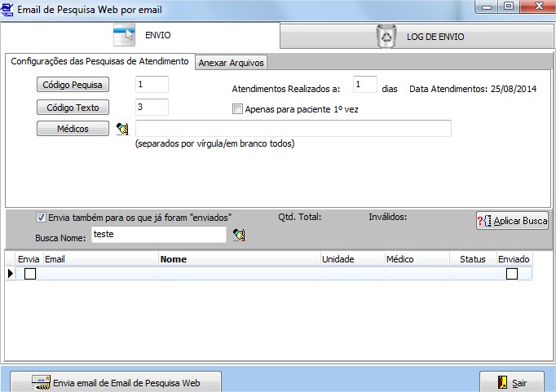Click the Médicos button

(x=73, y=129)
